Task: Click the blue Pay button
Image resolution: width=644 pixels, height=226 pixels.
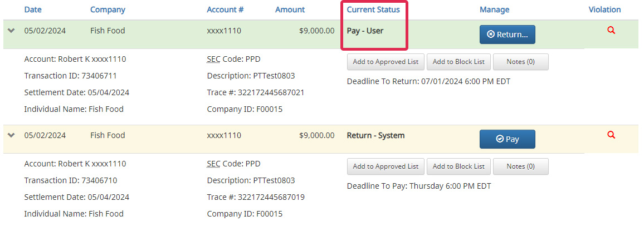Action: (507, 139)
